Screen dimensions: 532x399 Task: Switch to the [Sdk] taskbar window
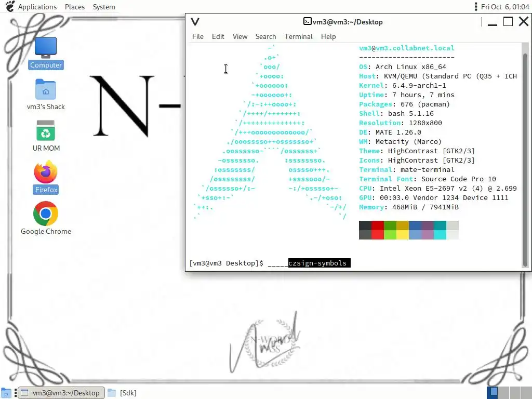[x=123, y=393]
